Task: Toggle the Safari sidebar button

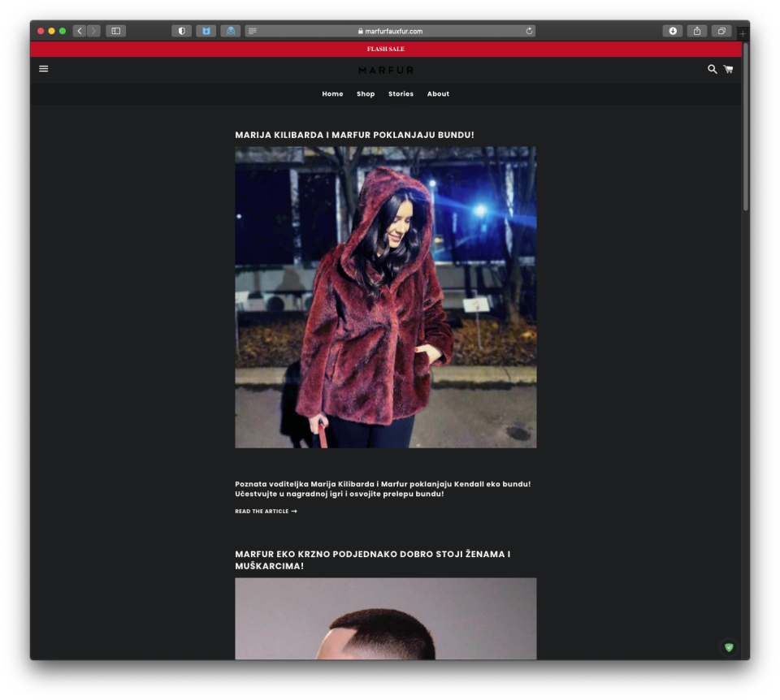Action: (116, 31)
